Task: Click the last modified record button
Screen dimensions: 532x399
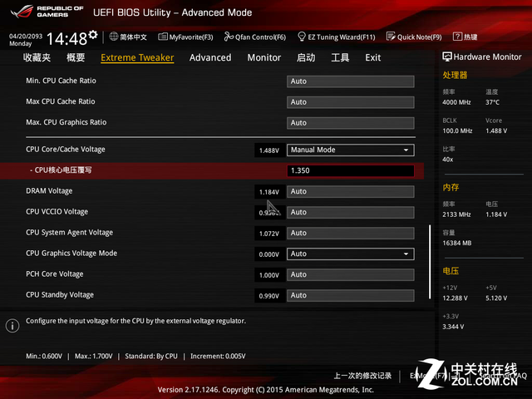Action: (362, 376)
